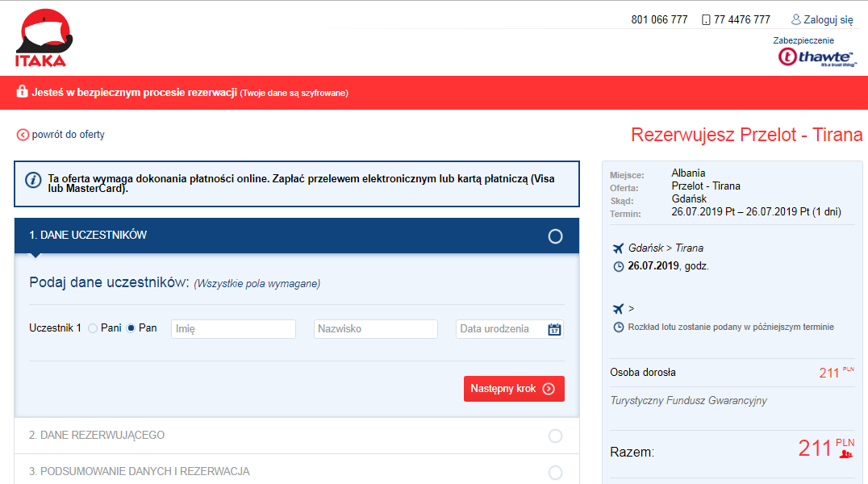The width and height of the screenshot is (868, 484).
Task: Click the arrow icon inside the Następny krok button
Action: pos(549,389)
